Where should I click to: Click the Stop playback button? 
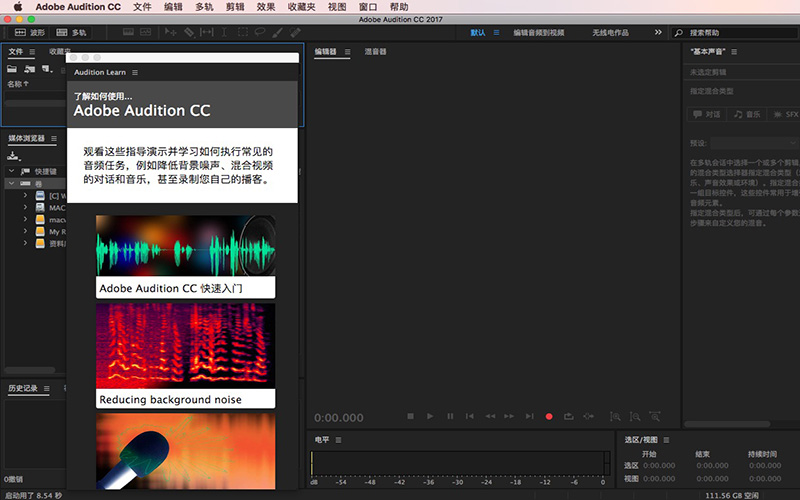coord(410,416)
